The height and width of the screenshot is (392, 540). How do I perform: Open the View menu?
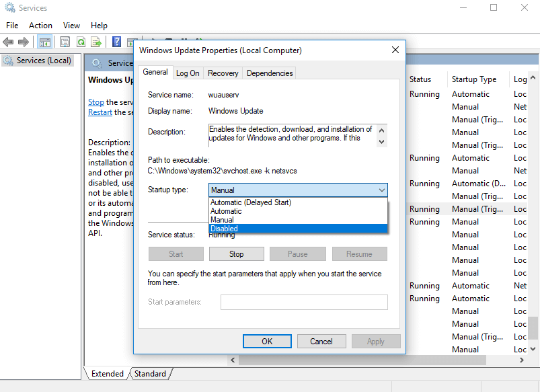[71, 26]
